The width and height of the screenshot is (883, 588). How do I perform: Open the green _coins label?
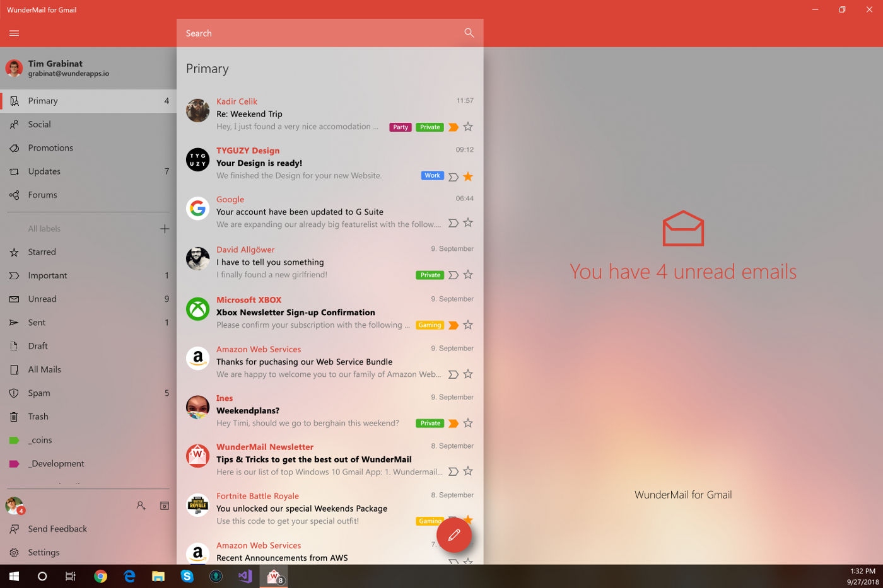88,440
